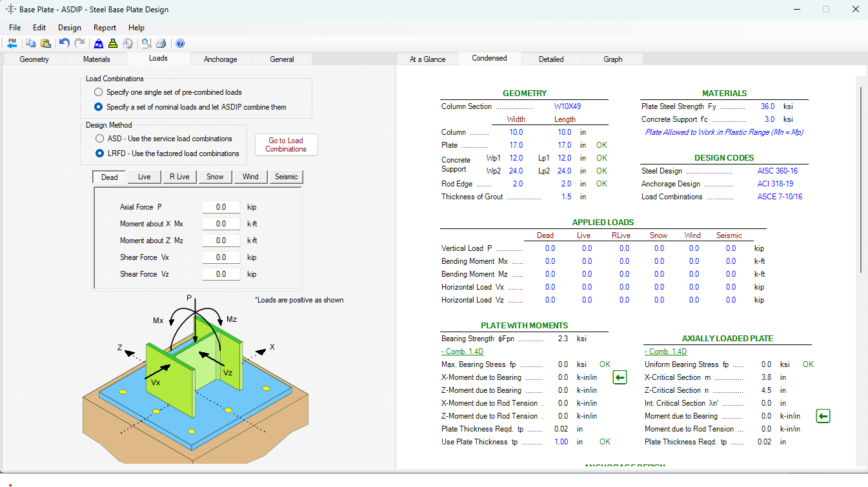The height and width of the screenshot is (487, 868).
Task: Click the ACI 318-19 anchorage design code
Action: 776,184
